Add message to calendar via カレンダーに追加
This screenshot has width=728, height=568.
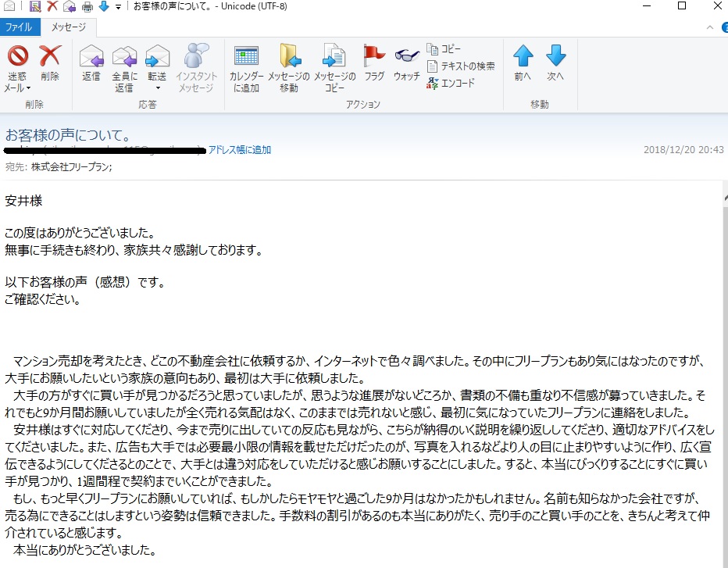tap(246, 69)
